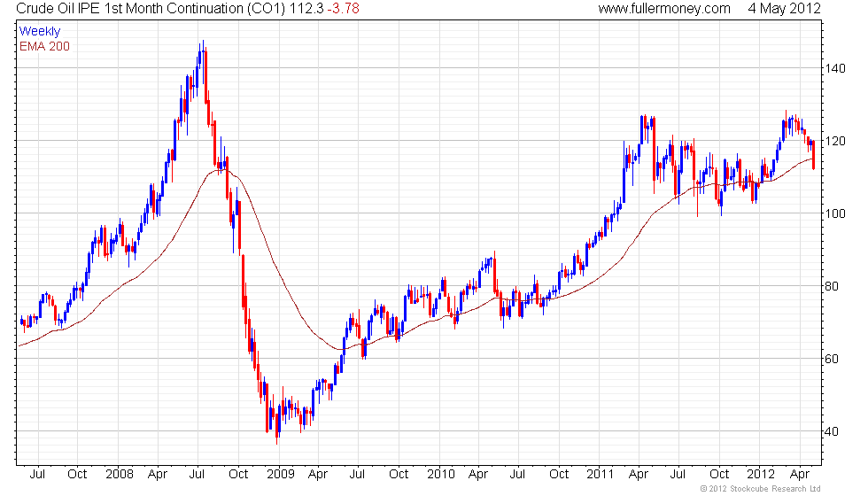Click the 2012 year label on time axis
The height and width of the screenshot is (496, 868).
pos(761,475)
